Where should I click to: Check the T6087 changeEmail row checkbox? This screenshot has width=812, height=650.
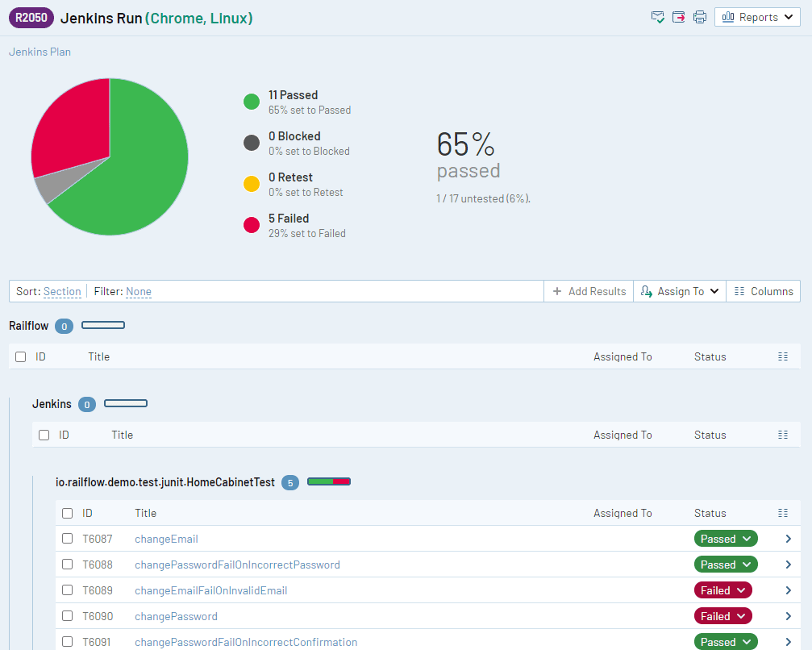coord(67,539)
